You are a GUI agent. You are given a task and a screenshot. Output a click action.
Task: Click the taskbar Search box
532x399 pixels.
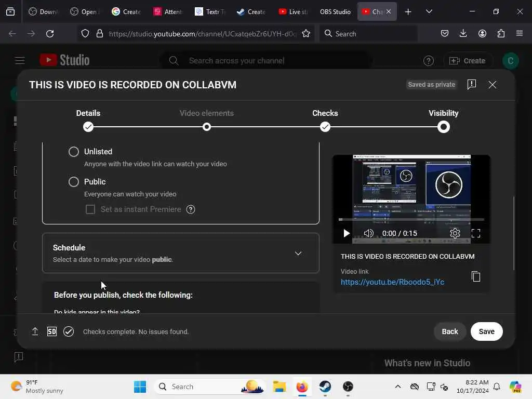pos(210,387)
